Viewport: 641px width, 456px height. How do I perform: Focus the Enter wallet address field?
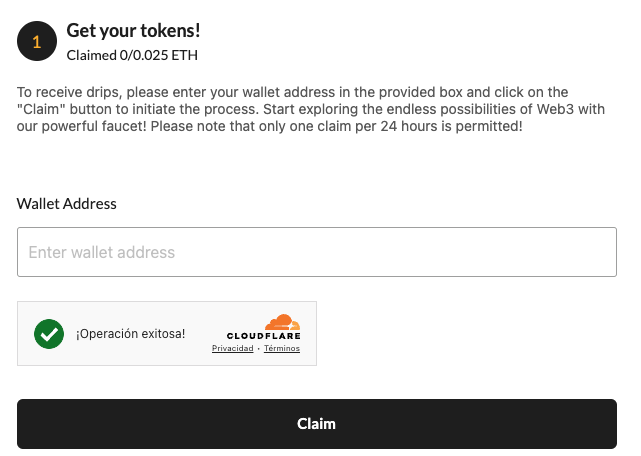click(316, 252)
